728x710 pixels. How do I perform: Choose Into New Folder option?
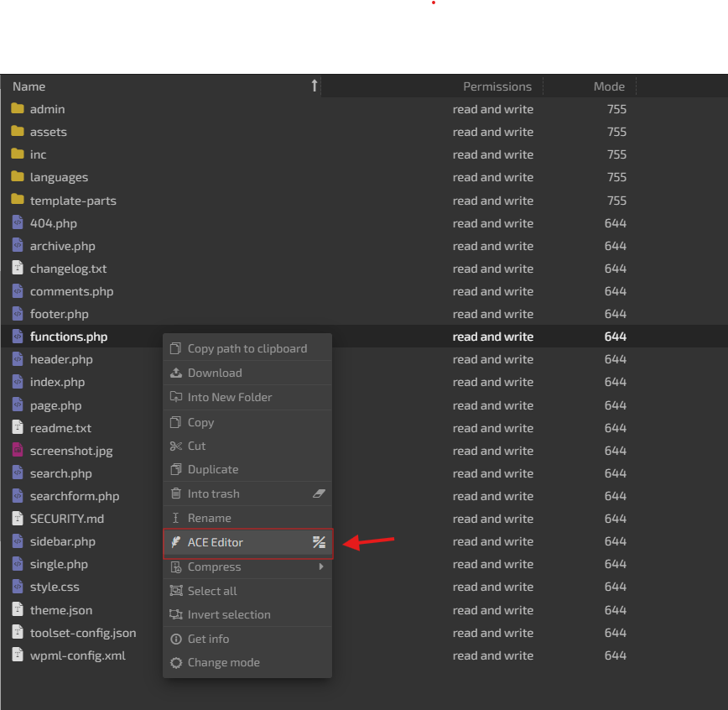pyautogui.click(x=247, y=397)
